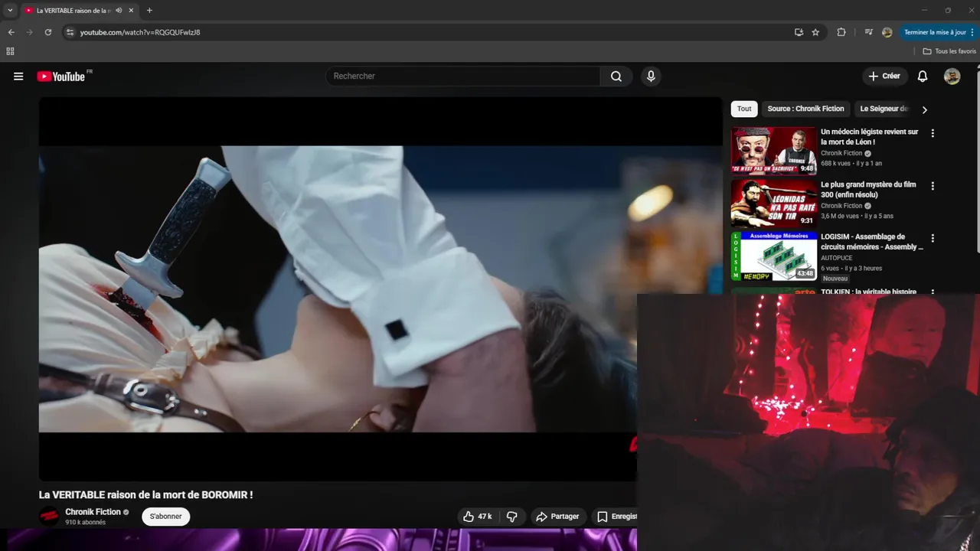Open the Chrome profile avatar
Screen dimensions: 980x551
[887, 32]
